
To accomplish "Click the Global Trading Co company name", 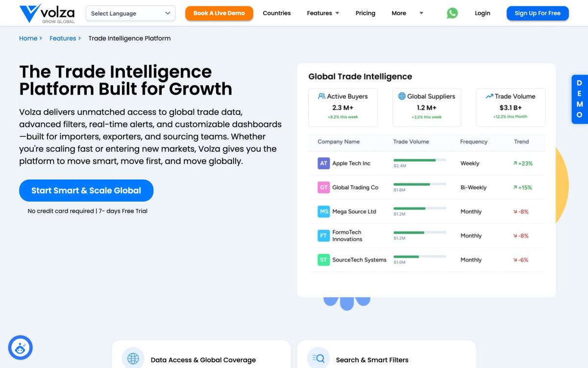I will pyautogui.click(x=355, y=187).
